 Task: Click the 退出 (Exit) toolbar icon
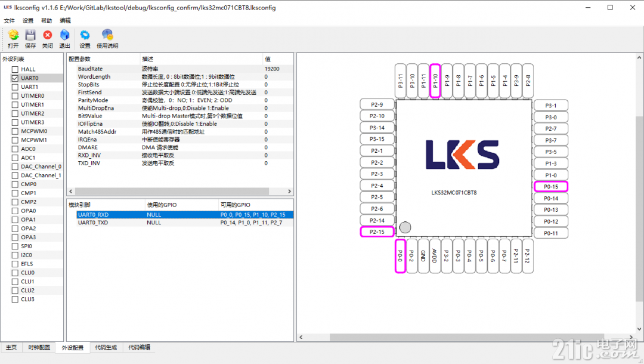pyautogui.click(x=64, y=35)
